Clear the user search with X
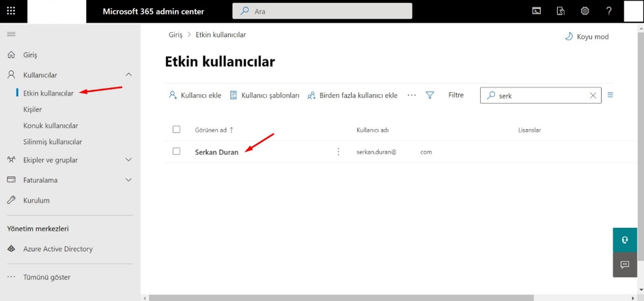The height and width of the screenshot is (301, 644). [593, 96]
